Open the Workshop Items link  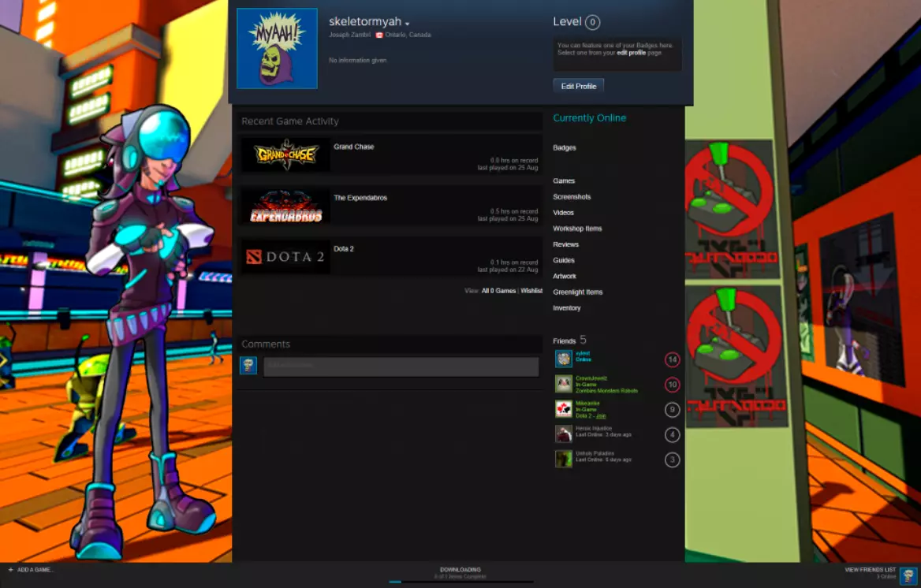coord(577,229)
